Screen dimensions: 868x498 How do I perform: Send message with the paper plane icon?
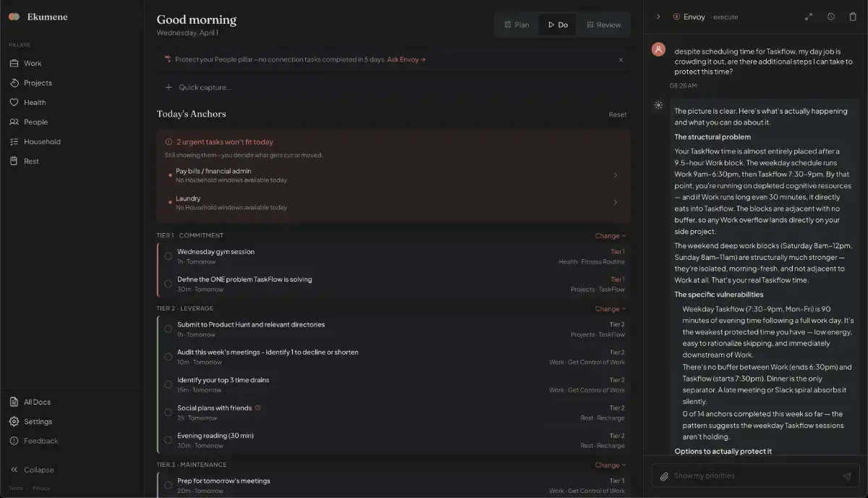(x=846, y=476)
